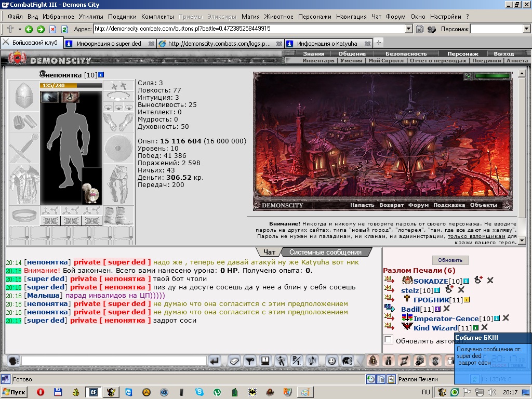Click the send message arrow button
This screenshot has width=532, height=399.
(x=215, y=361)
